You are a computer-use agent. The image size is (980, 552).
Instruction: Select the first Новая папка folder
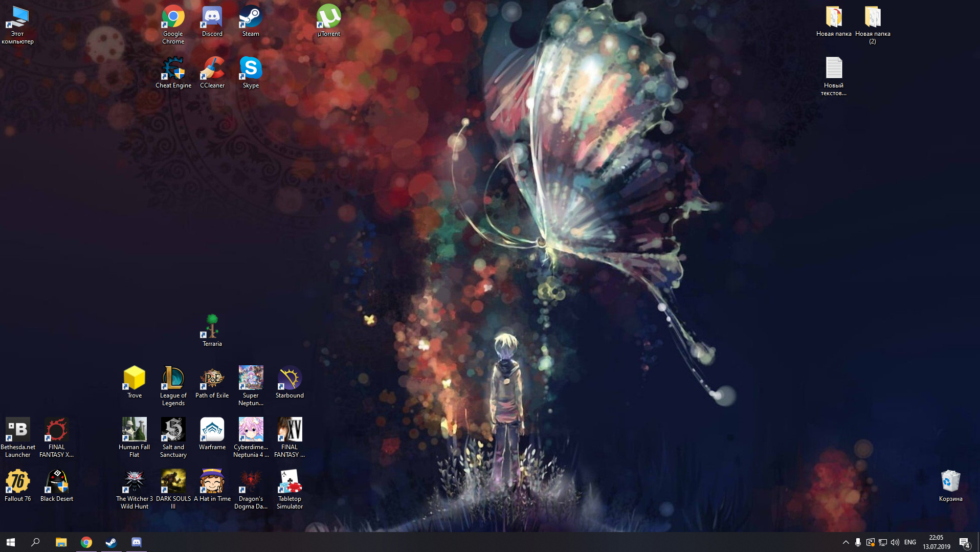click(834, 21)
